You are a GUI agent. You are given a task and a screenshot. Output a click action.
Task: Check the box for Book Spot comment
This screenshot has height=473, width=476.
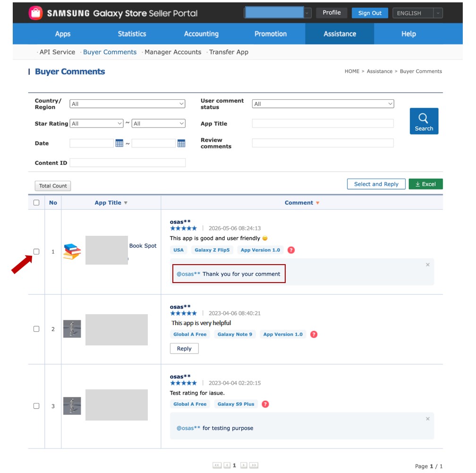[36, 251]
